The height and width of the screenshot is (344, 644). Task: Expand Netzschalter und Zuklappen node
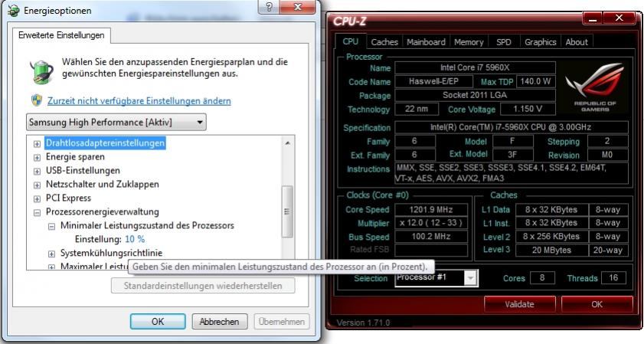point(37,185)
